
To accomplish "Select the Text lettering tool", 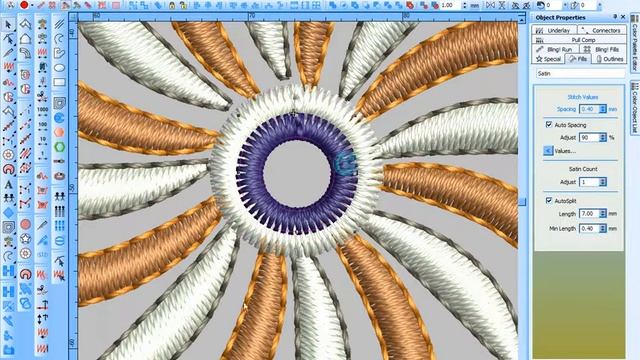I will click(x=8, y=184).
